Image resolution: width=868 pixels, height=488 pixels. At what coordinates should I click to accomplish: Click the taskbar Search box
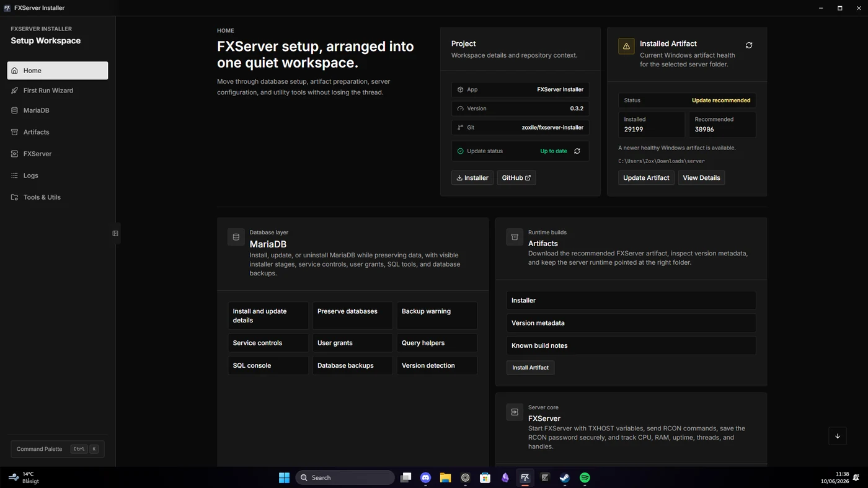345,477
